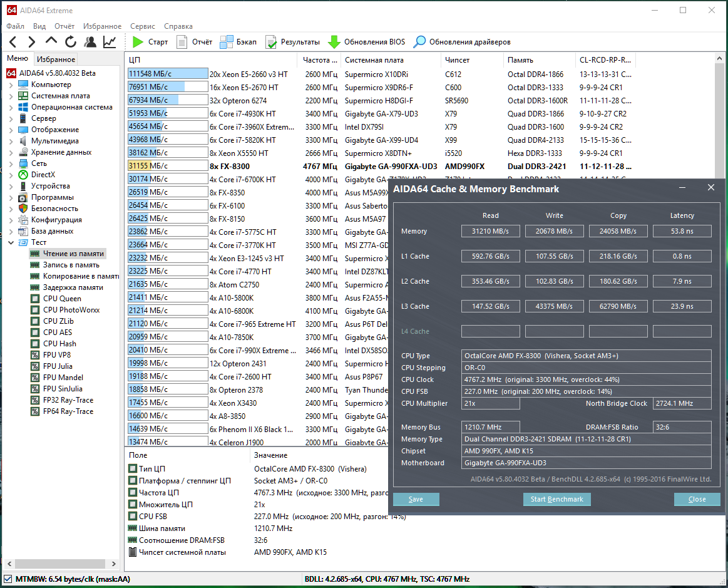Open Отчёт from the toolbar
Image resolution: width=728 pixels, height=588 pixels.
(195, 42)
